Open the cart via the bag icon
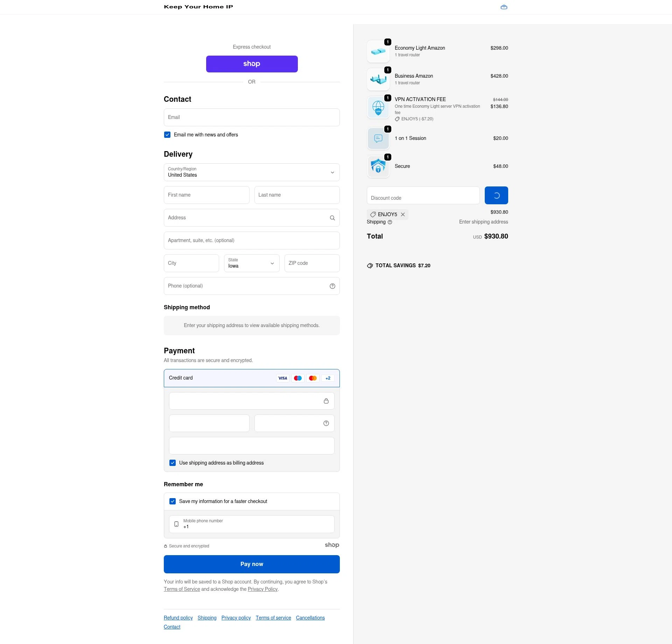This screenshot has height=644, width=672. click(504, 7)
